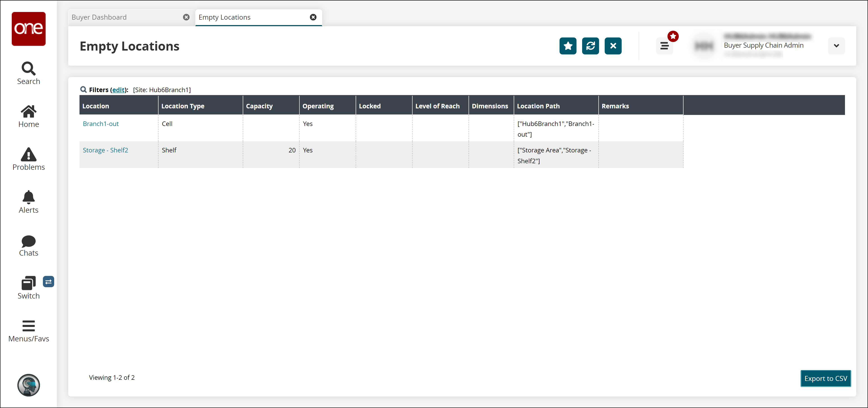Expand the user role dropdown chevron
868x408 pixels.
[x=836, y=46]
